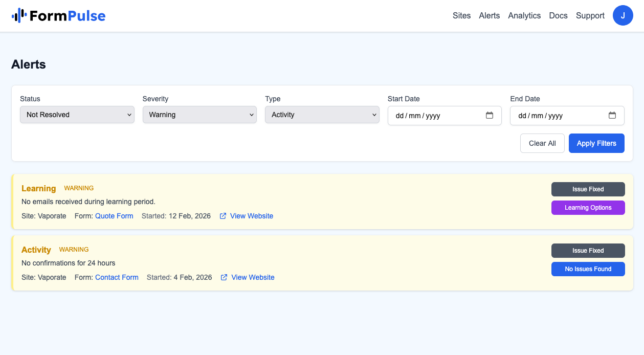Open the Analytics page in navigation
Screen dimensions: 644x355
point(524,15)
